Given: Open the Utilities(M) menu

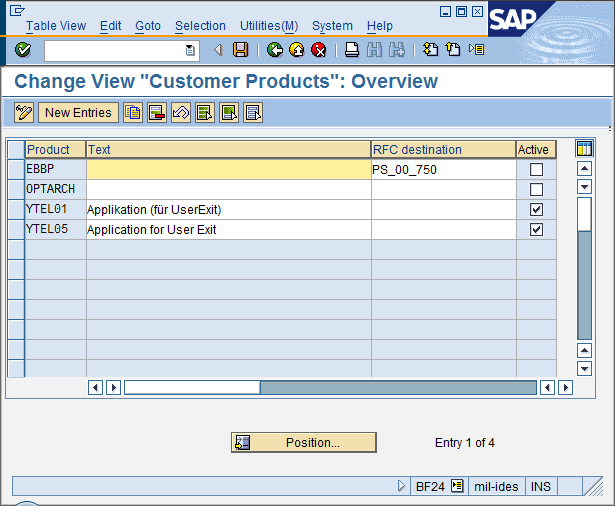Looking at the screenshot, I should click(269, 26).
